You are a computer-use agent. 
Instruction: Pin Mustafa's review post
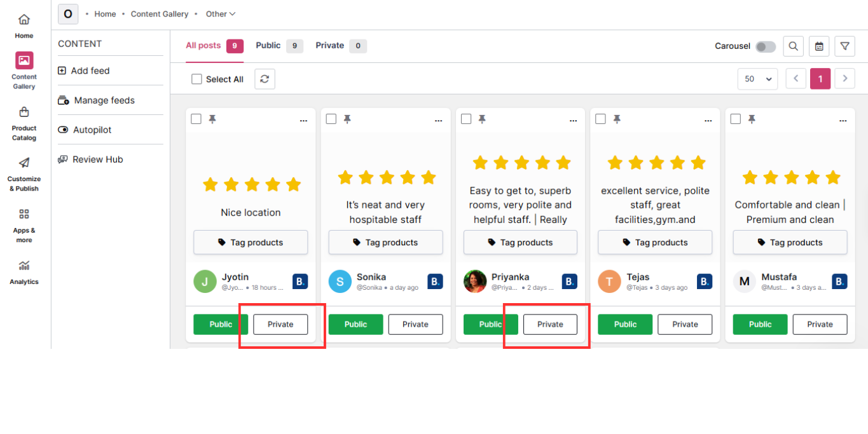tap(752, 119)
